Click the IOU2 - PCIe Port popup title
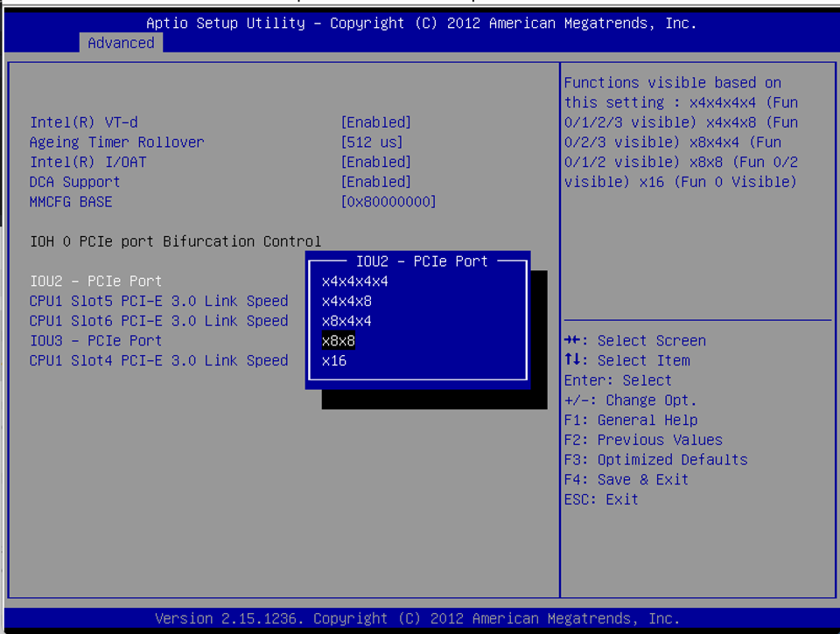 coord(422,261)
